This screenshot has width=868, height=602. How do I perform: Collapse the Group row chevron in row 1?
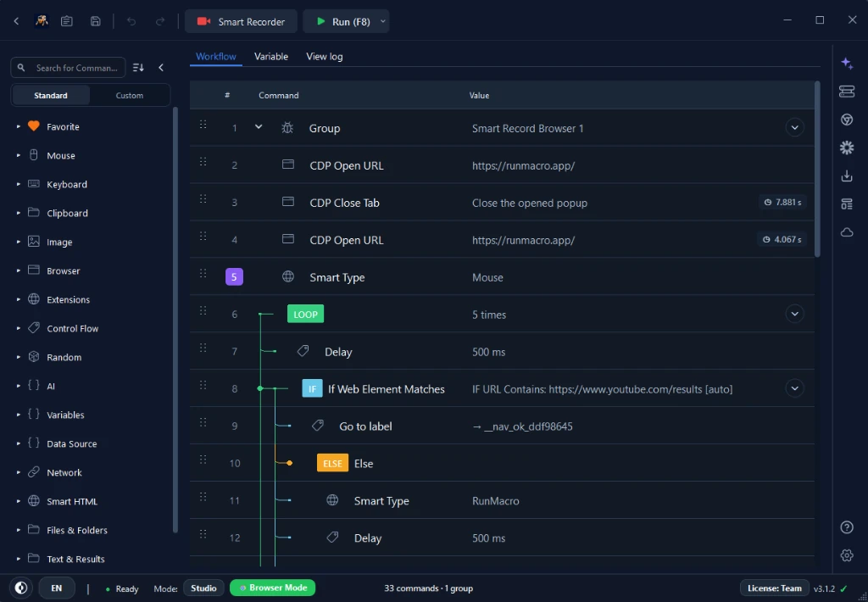pos(259,127)
